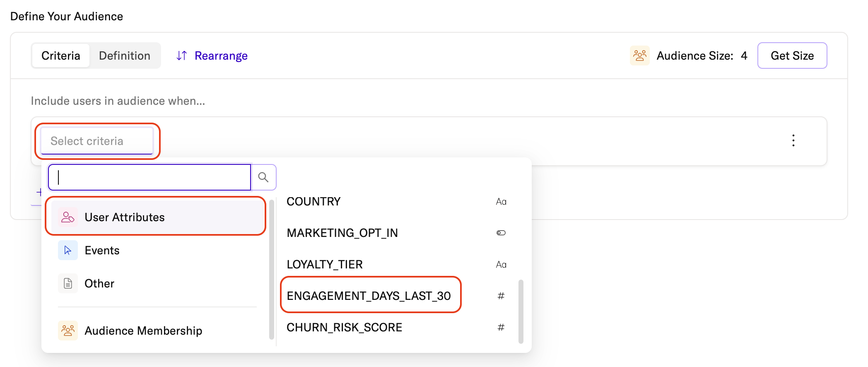
Task: Click the Audience Membership group icon
Action: (x=68, y=331)
